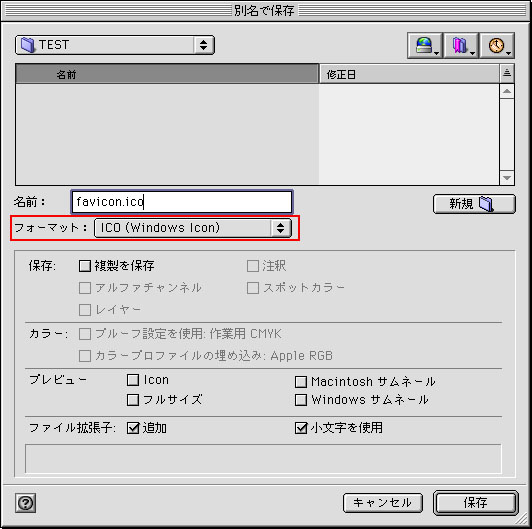Open the Shortcuts globe-disk icon menu
Viewport: 532px width, 529px height.
tap(425, 45)
